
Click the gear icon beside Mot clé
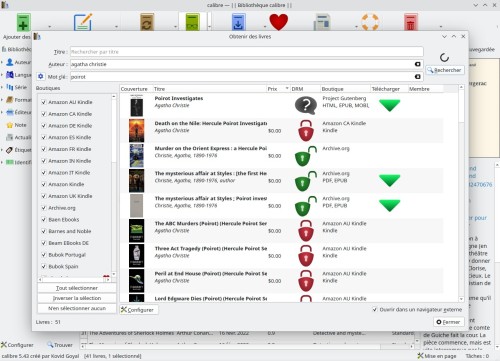point(41,76)
